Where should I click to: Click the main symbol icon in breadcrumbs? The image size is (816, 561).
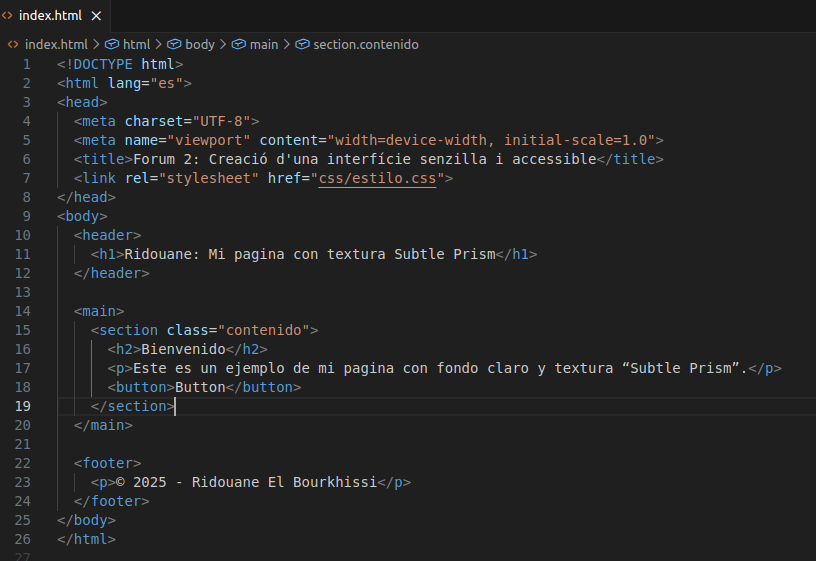(x=239, y=44)
